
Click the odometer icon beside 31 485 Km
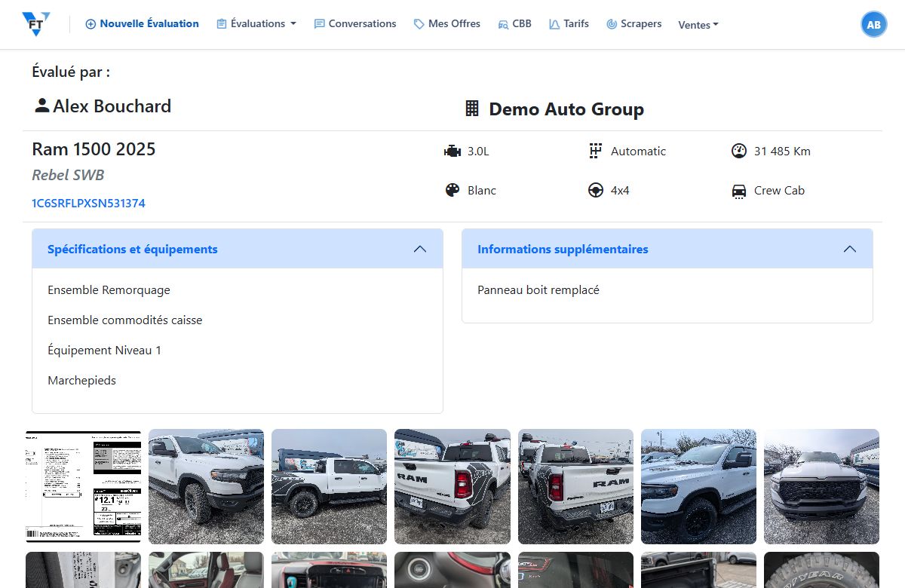pos(739,151)
